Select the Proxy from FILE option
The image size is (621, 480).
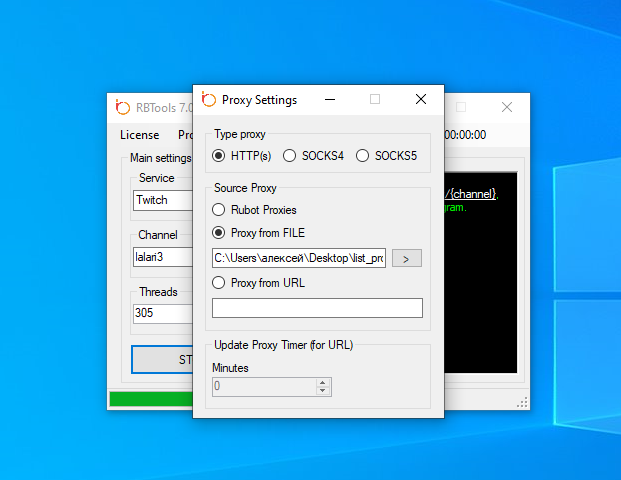[x=219, y=233]
